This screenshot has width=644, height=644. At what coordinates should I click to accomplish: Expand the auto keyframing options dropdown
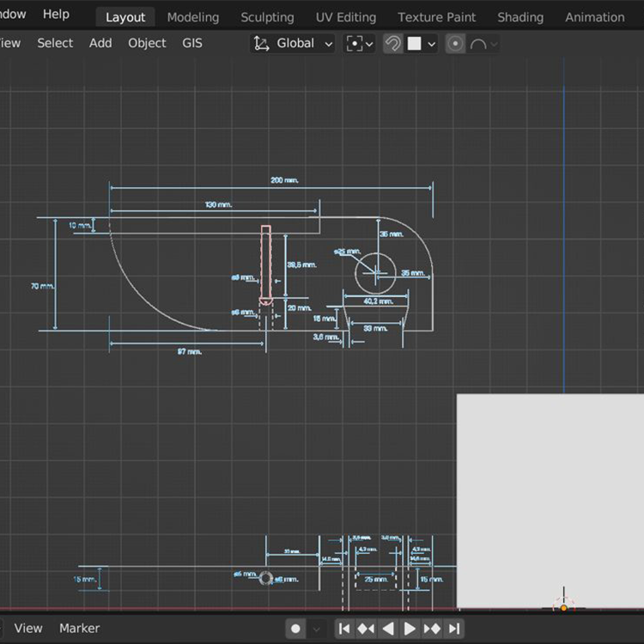click(x=317, y=629)
